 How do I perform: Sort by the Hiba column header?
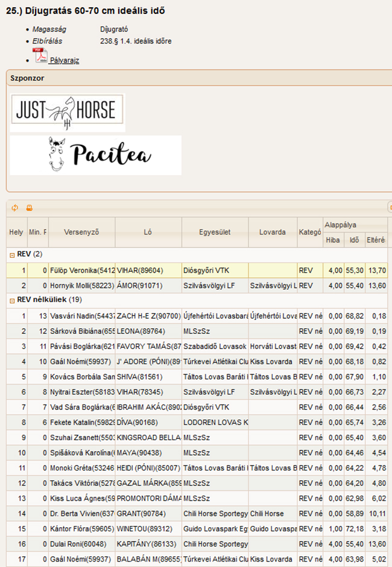pos(333,240)
